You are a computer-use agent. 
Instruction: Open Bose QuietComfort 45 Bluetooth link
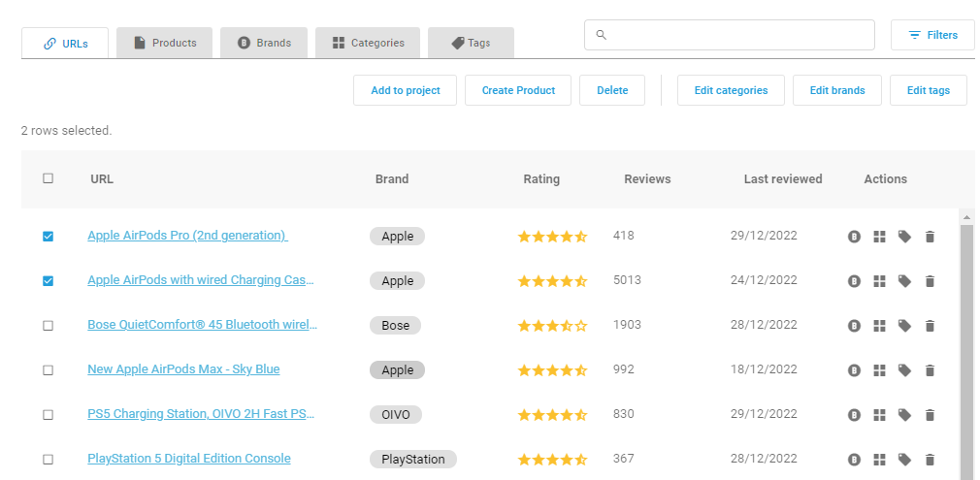(203, 325)
